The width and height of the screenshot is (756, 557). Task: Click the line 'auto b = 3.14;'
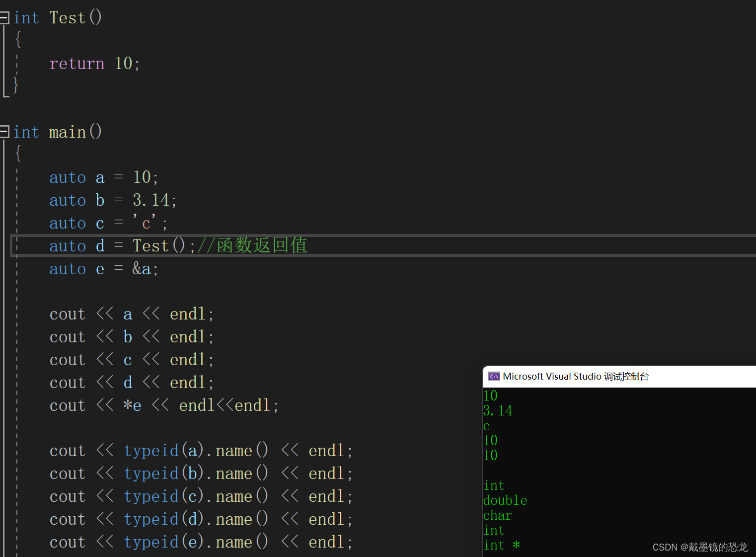tap(113, 200)
